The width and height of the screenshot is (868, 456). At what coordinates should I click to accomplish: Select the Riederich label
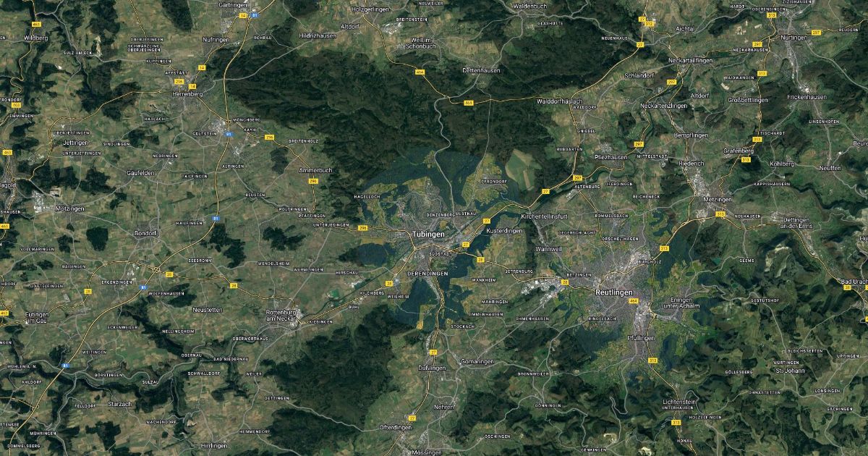coord(692,164)
